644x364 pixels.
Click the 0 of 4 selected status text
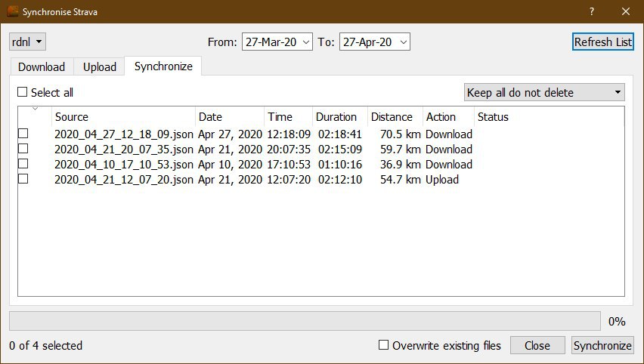pyautogui.click(x=45, y=346)
